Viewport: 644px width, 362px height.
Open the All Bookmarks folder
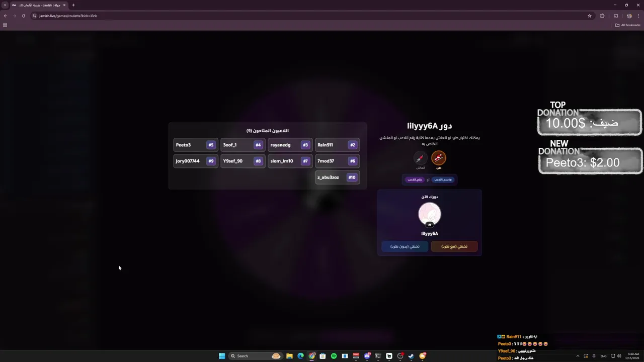pos(628,25)
